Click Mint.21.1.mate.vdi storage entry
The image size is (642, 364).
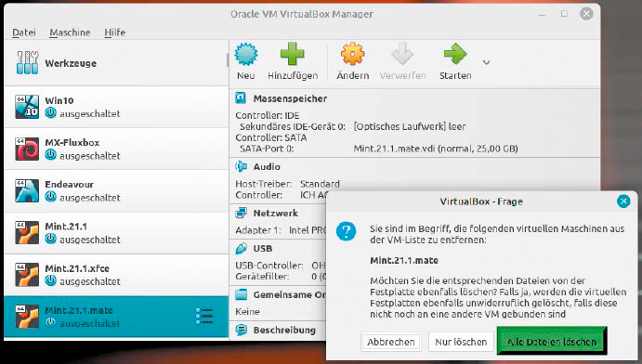(436, 149)
